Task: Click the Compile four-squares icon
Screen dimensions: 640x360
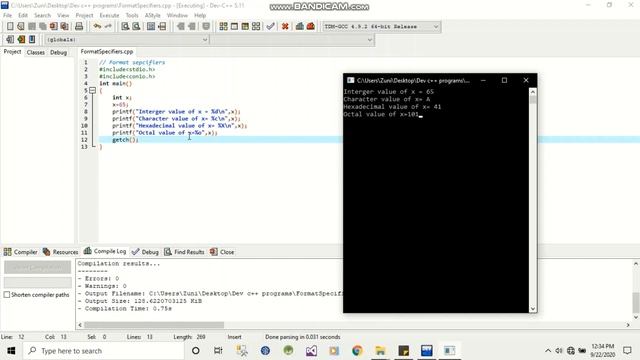Action: tap(223, 27)
